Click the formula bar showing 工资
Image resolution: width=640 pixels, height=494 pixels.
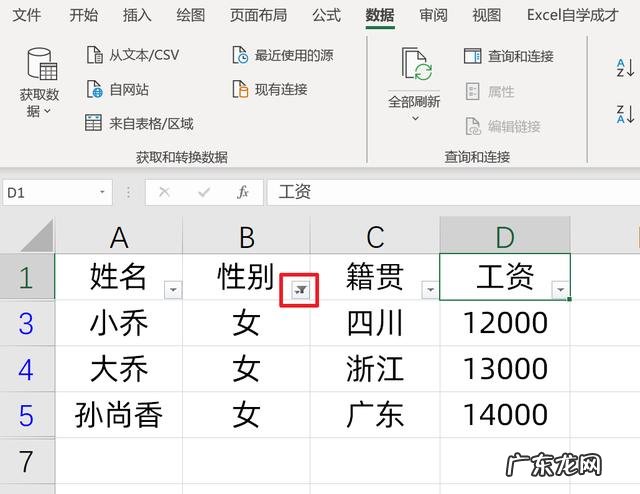pyautogui.click(x=450, y=192)
